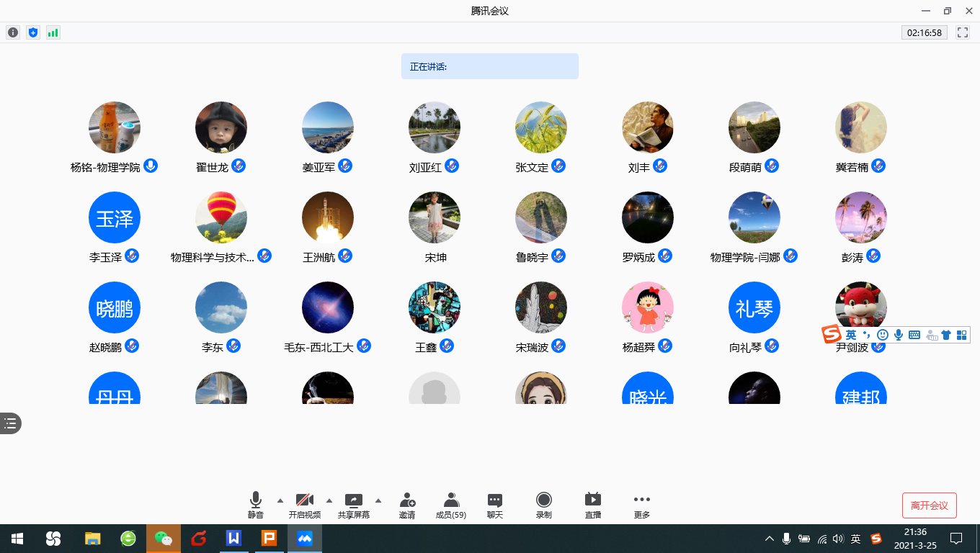The height and width of the screenshot is (553, 980).
Task: Open the 聊天 chat panel
Action: (x=494, y=505)
